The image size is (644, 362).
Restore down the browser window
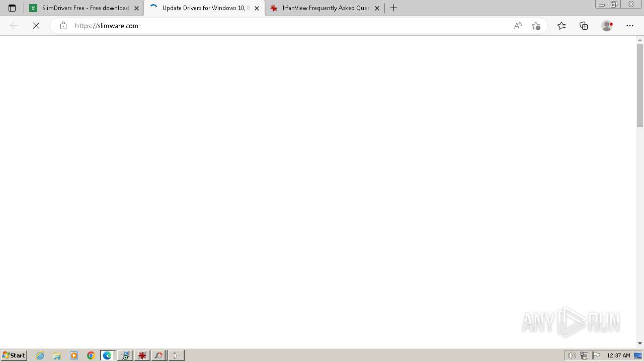click(x=614, y=5)
